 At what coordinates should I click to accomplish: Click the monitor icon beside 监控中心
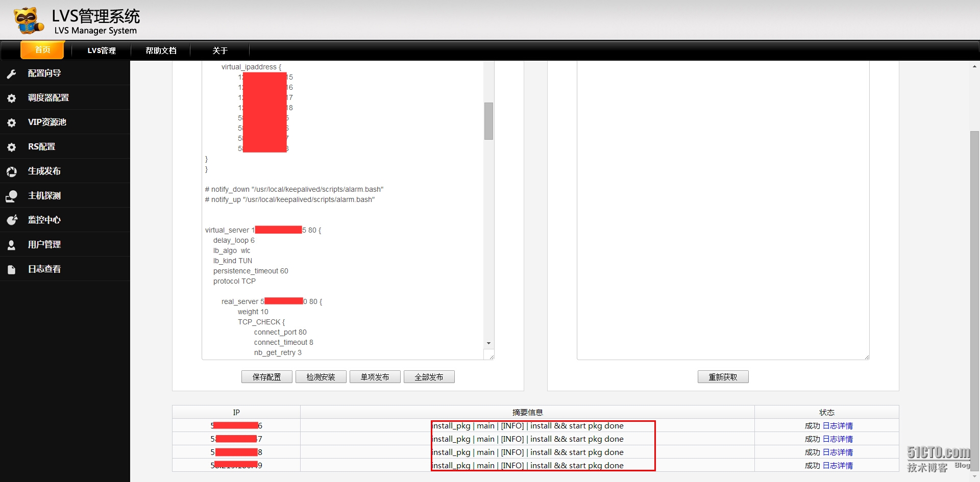[x=11, y=220]
